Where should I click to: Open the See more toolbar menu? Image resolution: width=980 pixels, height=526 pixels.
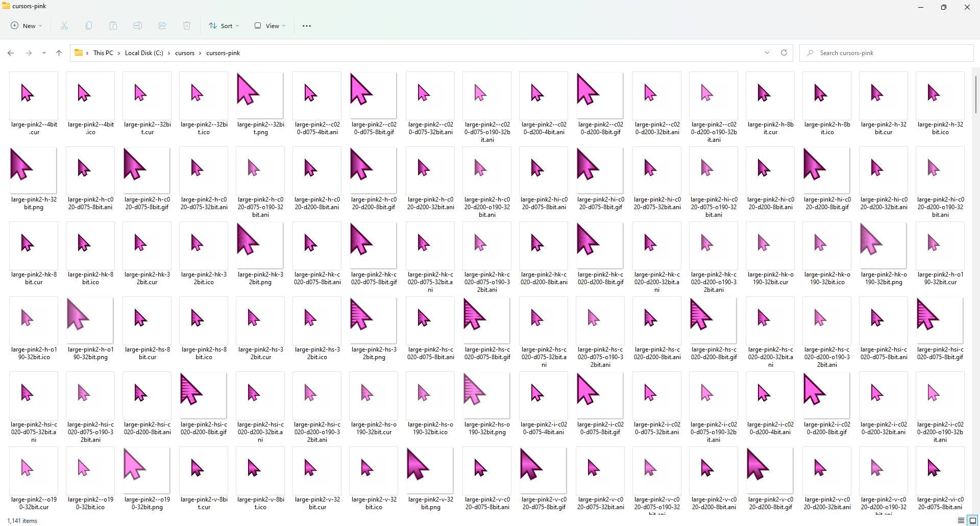tap(306, 26)
